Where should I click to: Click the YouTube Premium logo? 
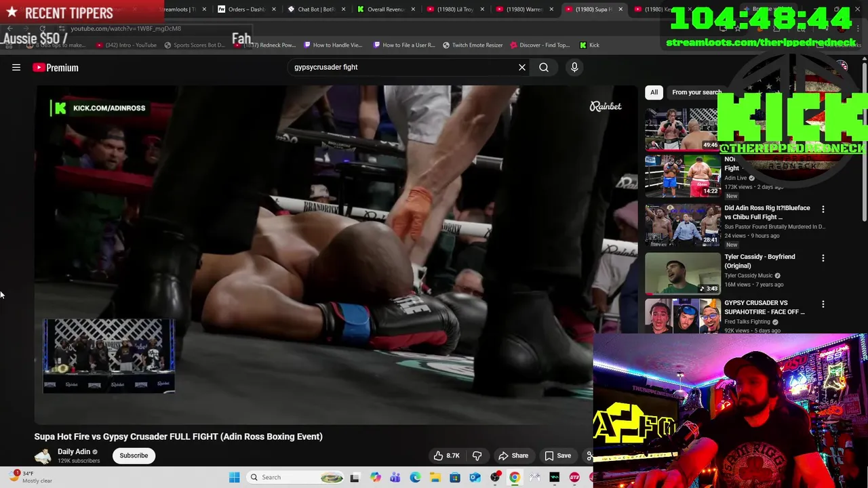pos(56,67)
